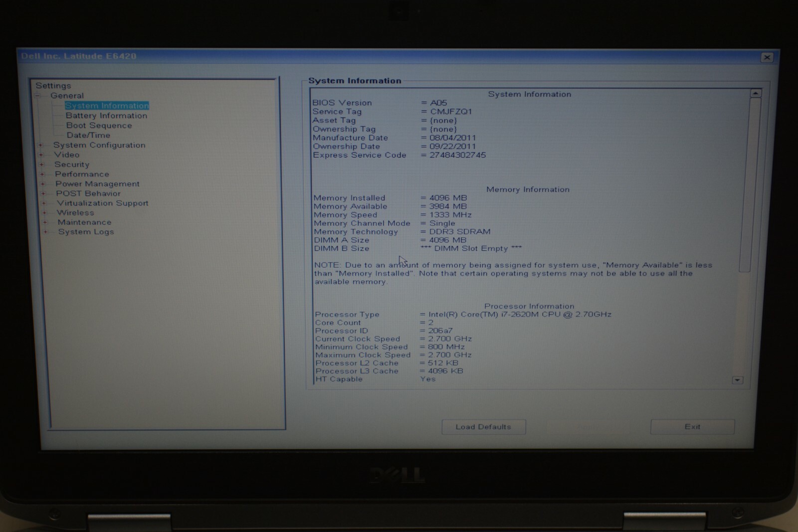Image resolution: width=798 pixels, height=532 pixels.
Task: Click the Exit button
Action: click(692, 427)
